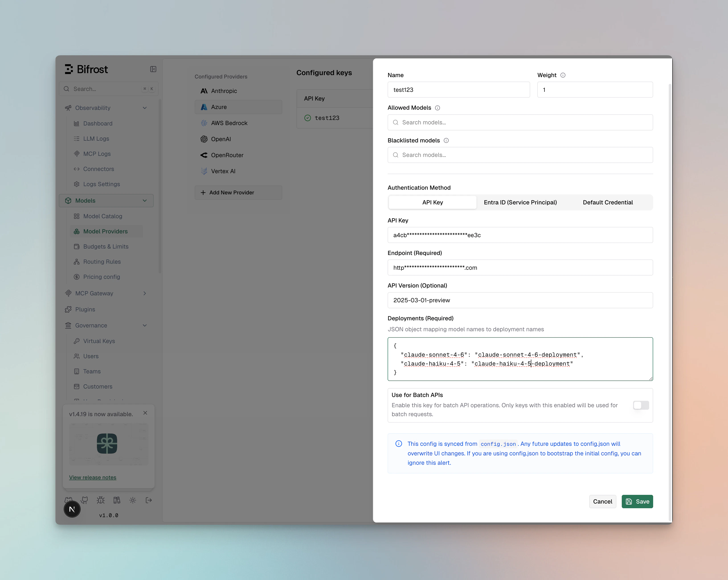The image size is (728, 580).
Task: Click the GitHub cat icon in sidebar footer
Action: click(x=84, y=500)
